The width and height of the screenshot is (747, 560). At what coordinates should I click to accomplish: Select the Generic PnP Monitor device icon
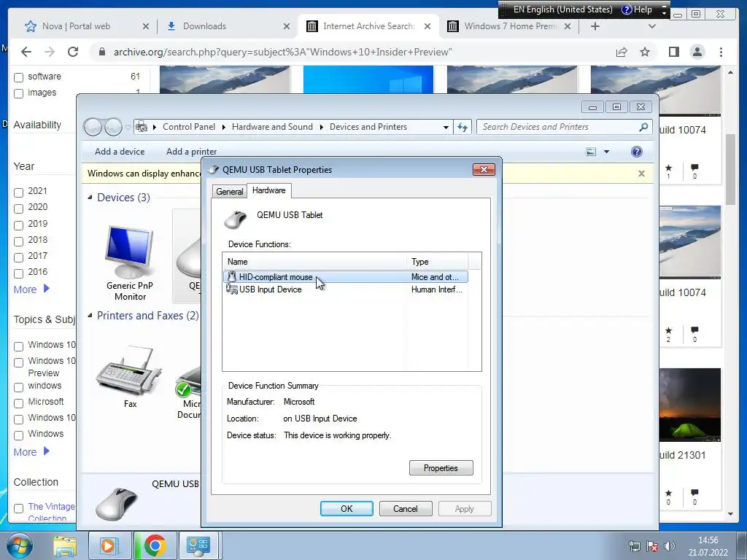click(130, 262)
